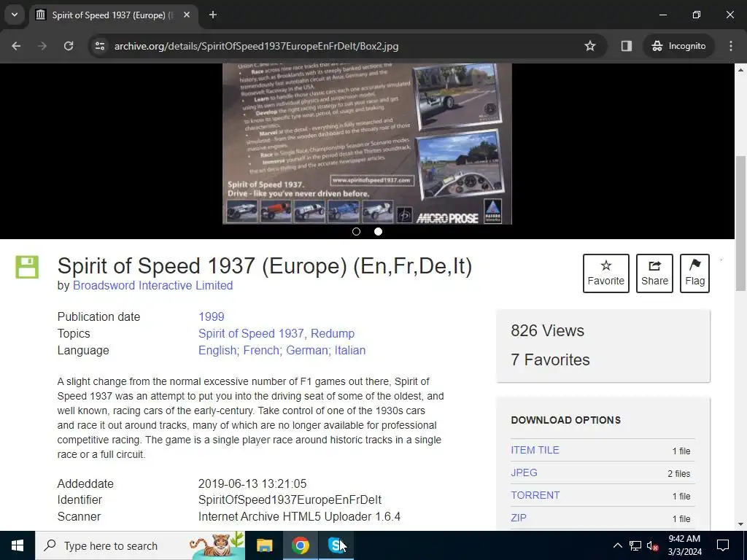Click the Spirit of Speed 1937 title heading

[x=265, y=265]
